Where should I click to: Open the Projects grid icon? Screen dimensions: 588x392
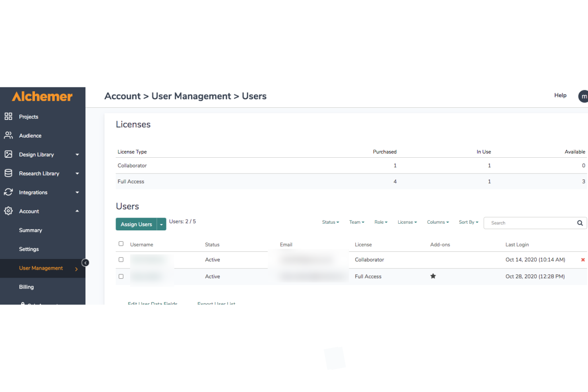coord(8,116)
